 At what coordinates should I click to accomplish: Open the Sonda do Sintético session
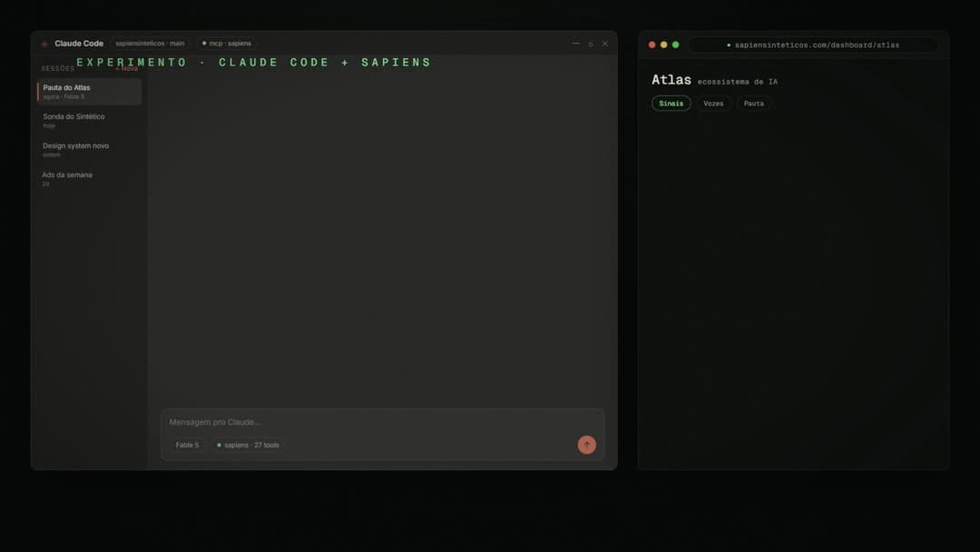(89, 121)
